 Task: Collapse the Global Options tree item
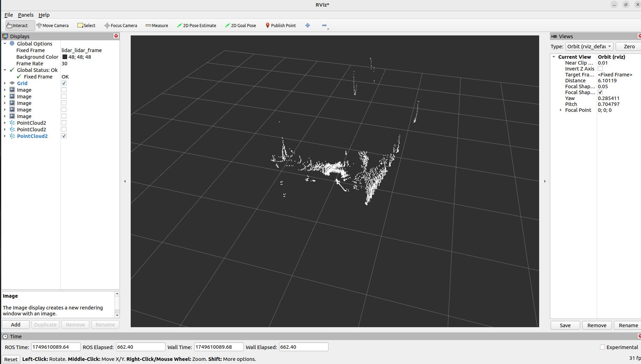coord(5,43)
